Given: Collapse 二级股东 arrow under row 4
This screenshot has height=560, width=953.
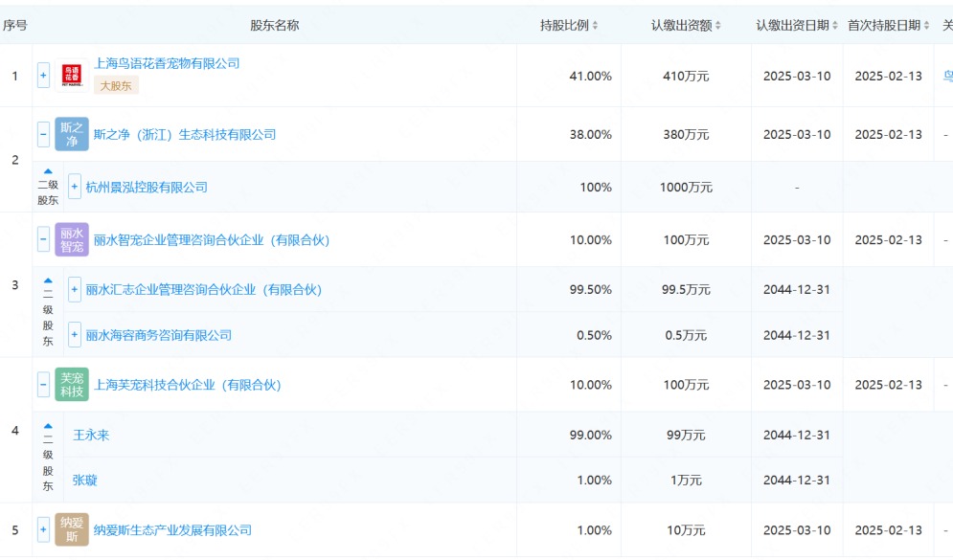Looking at the screenshot, I should 48,426.
